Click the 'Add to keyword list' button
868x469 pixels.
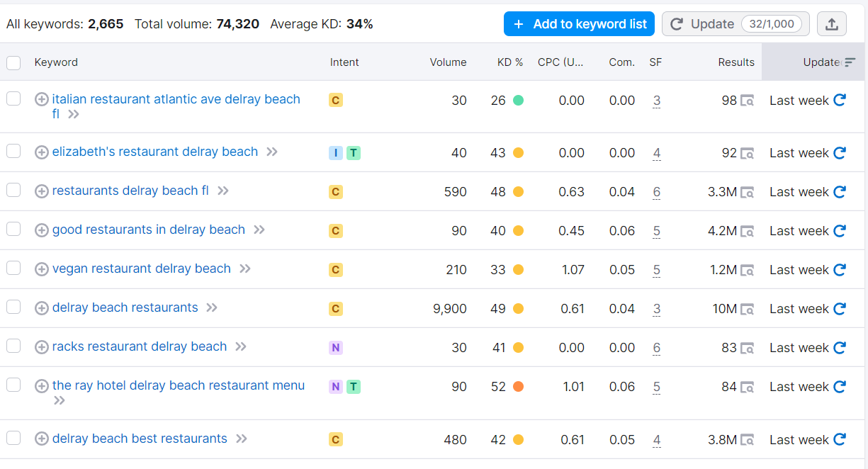(579, 24)
